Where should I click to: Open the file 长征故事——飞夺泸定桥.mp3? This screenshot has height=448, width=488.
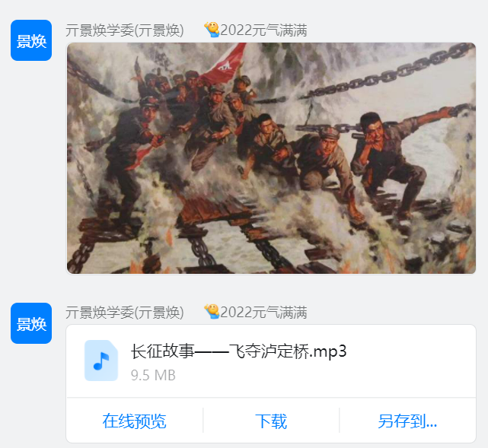pos(238,351)
